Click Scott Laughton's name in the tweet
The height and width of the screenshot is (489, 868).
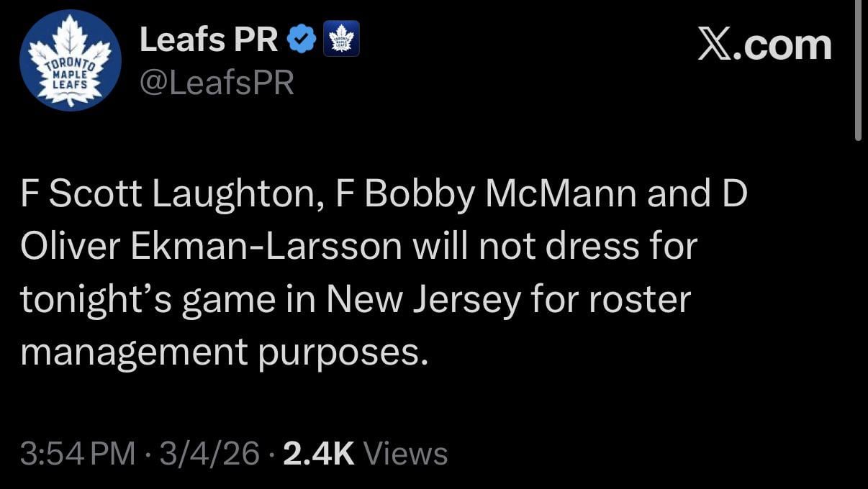click(181, 192)
